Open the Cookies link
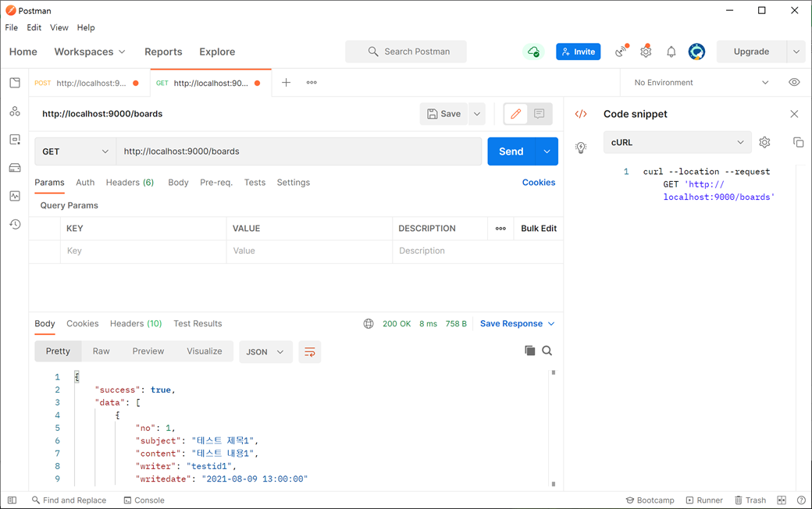 (539, 182)
